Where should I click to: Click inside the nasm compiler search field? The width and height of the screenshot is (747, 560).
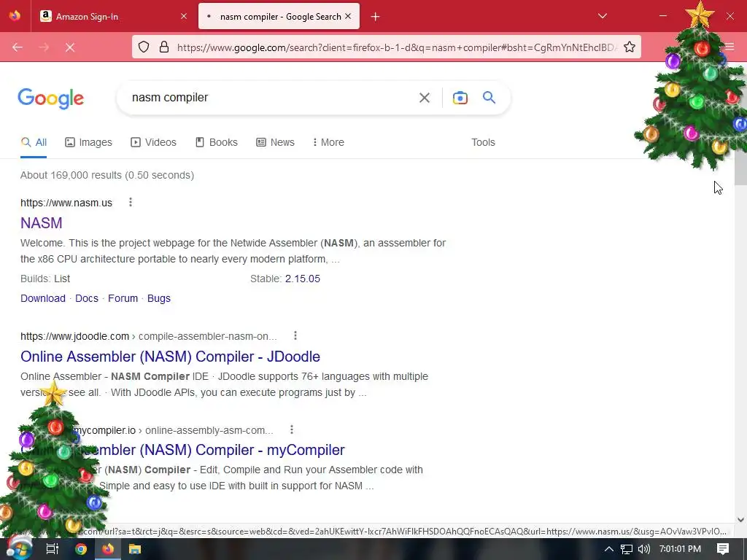click(x=267, y=98)
